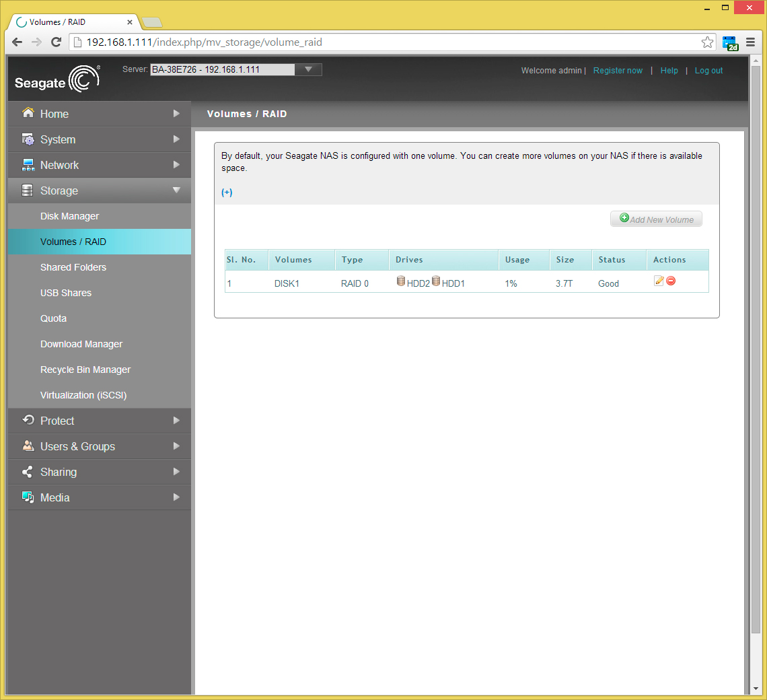Viewport: 767px width, 700px height.
Task: Click the Seagate logo
Action: (x=57, y=79)
